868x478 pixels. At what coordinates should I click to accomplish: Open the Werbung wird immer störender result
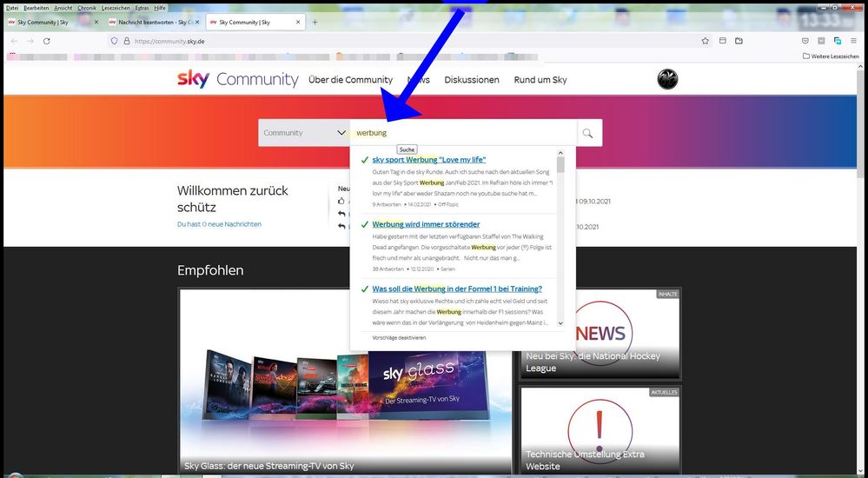coord(426,224)
